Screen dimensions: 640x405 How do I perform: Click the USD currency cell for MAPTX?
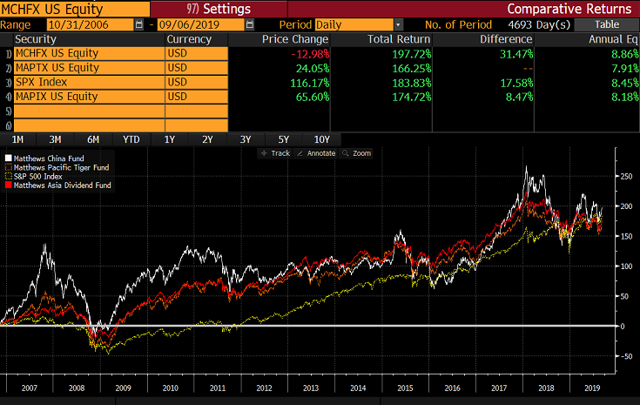pyautogui.click(x=196, y=68)
